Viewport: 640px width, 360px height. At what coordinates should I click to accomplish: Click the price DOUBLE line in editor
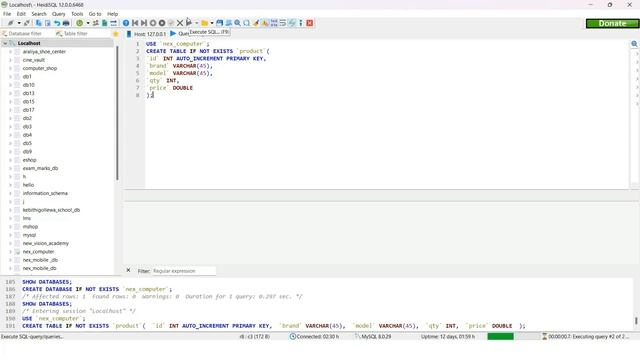[x=170, y=88]
